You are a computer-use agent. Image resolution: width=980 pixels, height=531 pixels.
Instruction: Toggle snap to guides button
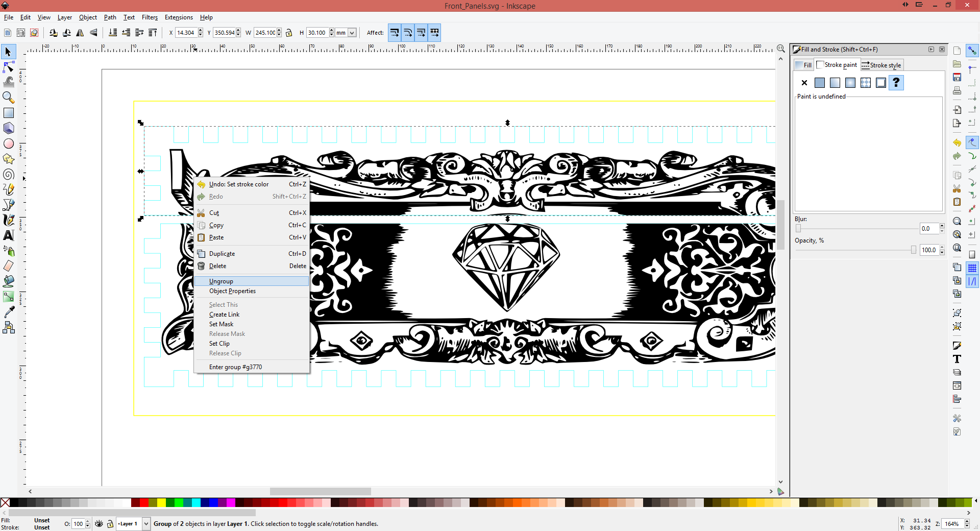click(972, 281)
